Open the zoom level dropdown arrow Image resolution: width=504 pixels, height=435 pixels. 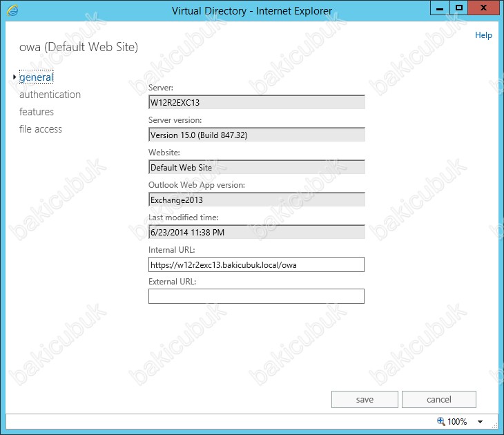click(481, 422)
